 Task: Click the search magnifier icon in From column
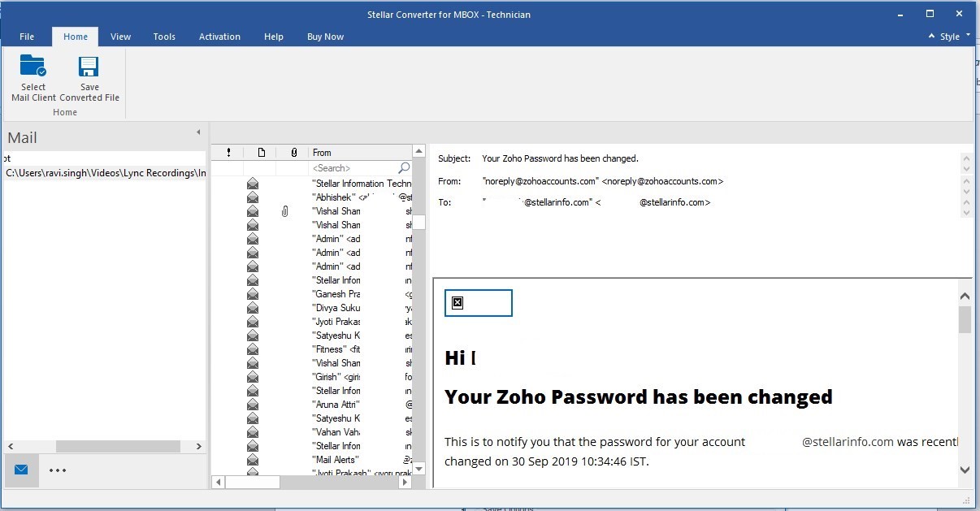(x=404, y=168)
